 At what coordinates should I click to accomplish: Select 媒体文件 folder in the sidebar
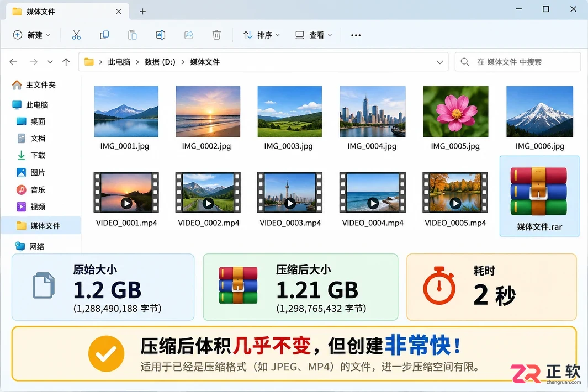point(40,225)
